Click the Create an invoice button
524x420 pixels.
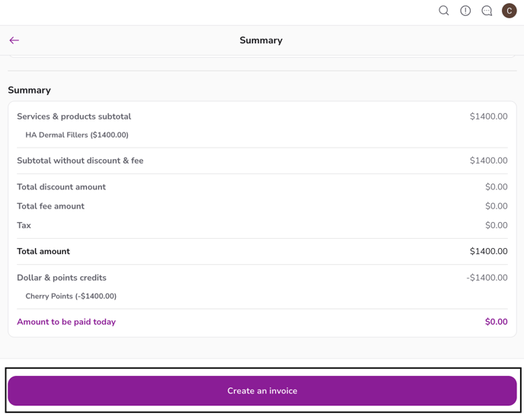point(262,390)
